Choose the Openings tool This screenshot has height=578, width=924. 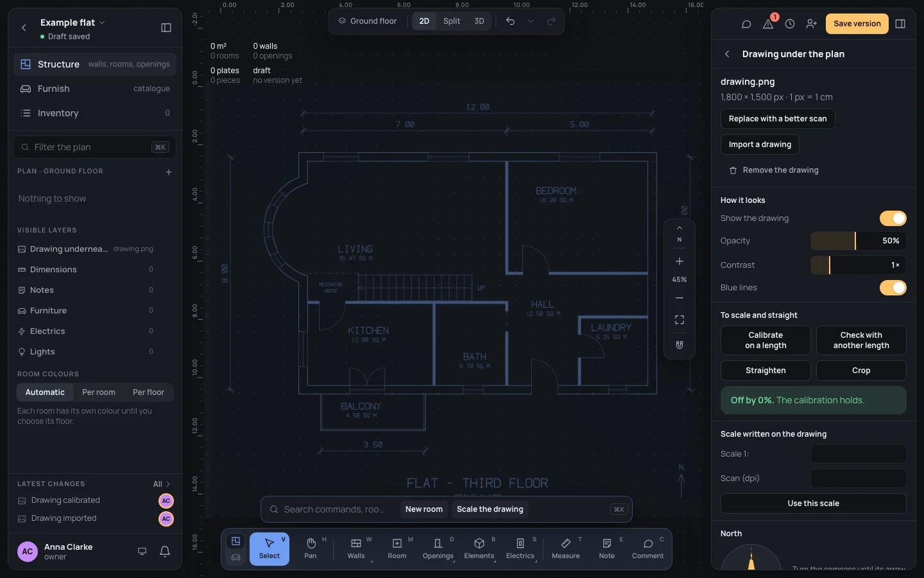click(x=438, y=549)
